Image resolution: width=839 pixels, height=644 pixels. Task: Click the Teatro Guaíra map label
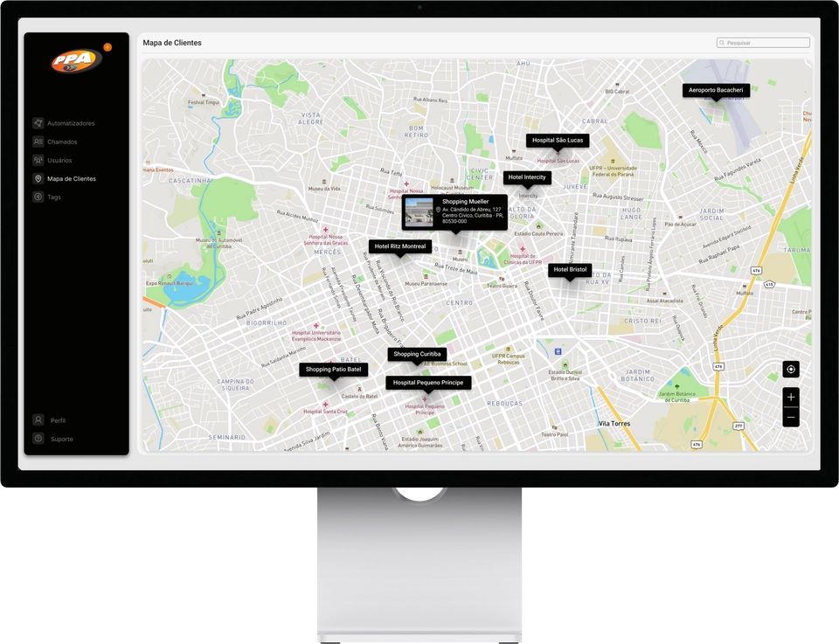click(x=502, y=286)
